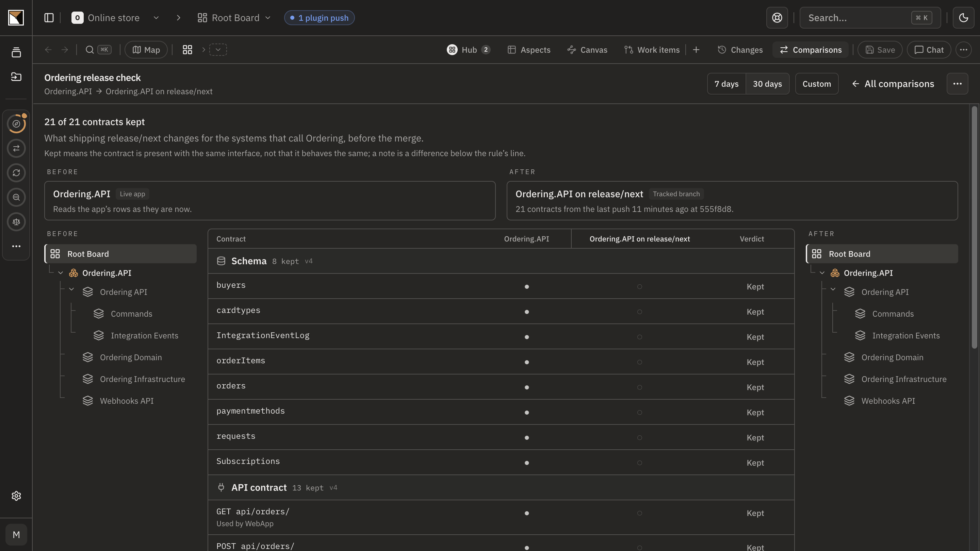Viewport: 980px width, 551px height.
Task: Go forward with the right arrow
Action: (65, 50)
